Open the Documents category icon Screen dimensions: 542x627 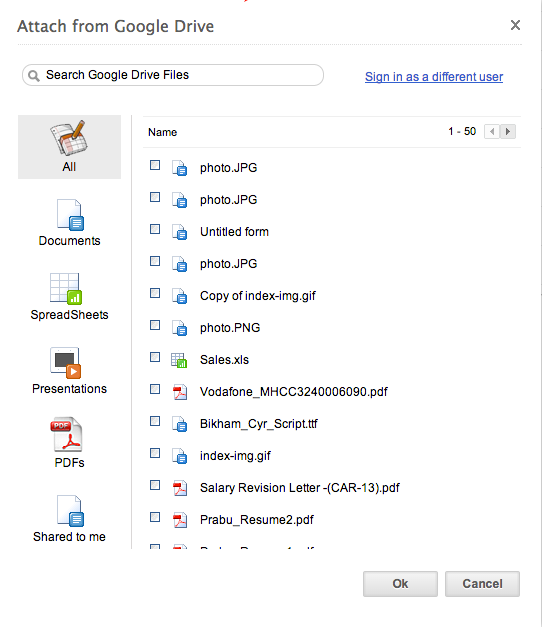[69, 215]
